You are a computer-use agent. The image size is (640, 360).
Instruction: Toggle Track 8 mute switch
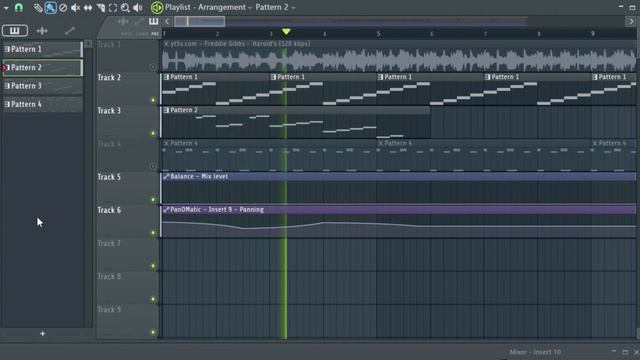(x=153, y=299)
